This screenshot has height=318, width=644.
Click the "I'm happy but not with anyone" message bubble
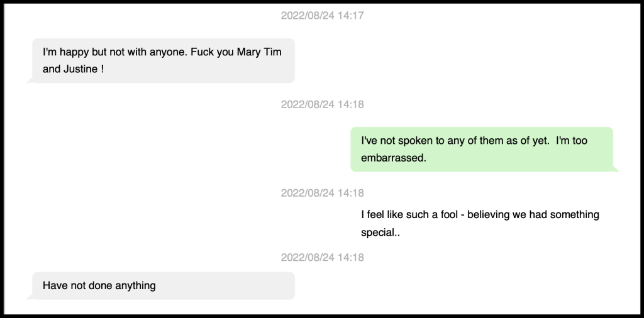pos(164,60)
